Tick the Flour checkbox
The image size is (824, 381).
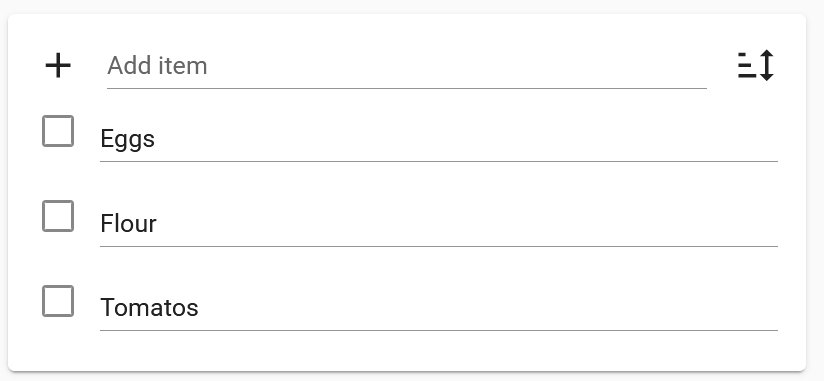[58, 216]
